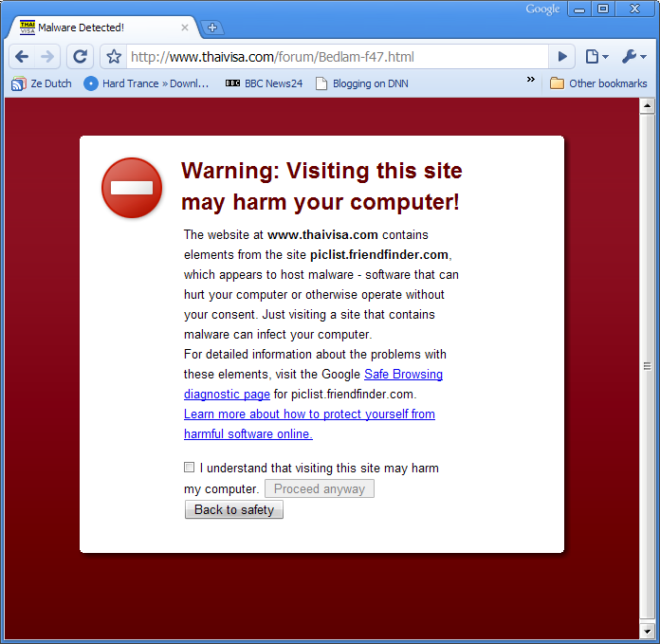Open a new tab with plus button

(x=212, y=28)
